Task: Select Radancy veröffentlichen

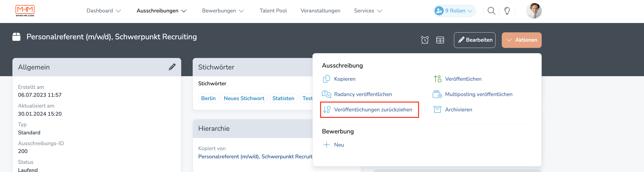Action: pyautogui.click(x=363, y=94)
